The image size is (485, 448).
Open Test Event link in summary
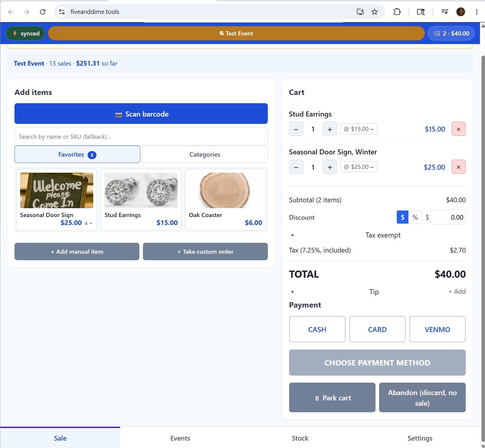point(29,64)
